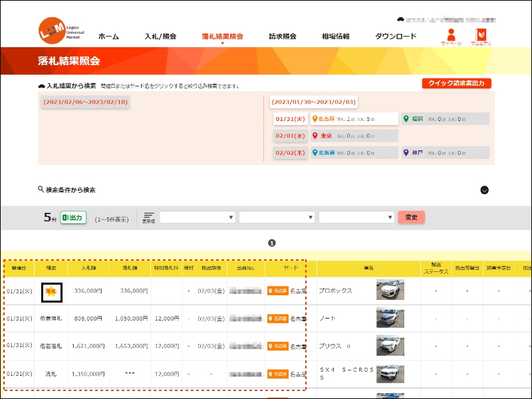Open the third sort order dropdown

(x=356, y=217)
